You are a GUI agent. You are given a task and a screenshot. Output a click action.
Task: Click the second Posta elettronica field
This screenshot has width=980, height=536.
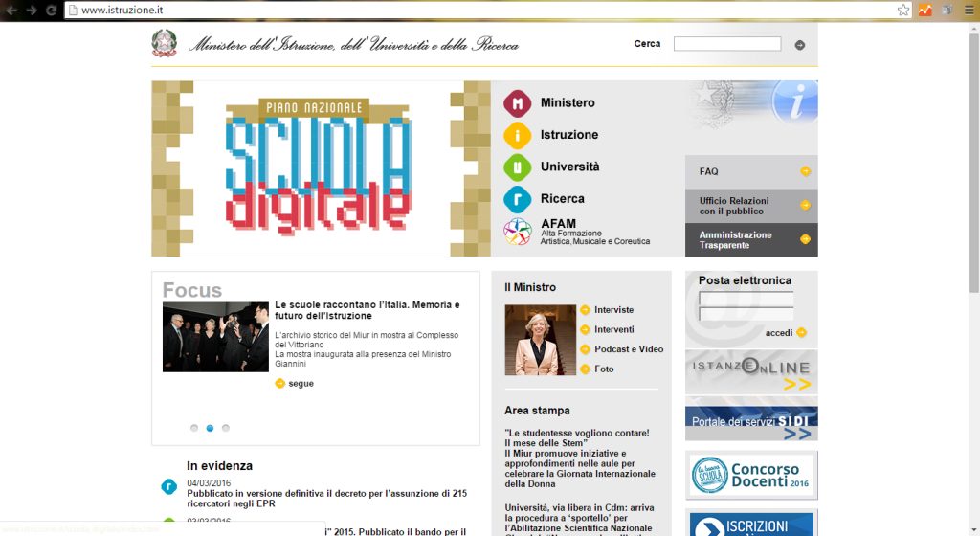coord(746,314)
